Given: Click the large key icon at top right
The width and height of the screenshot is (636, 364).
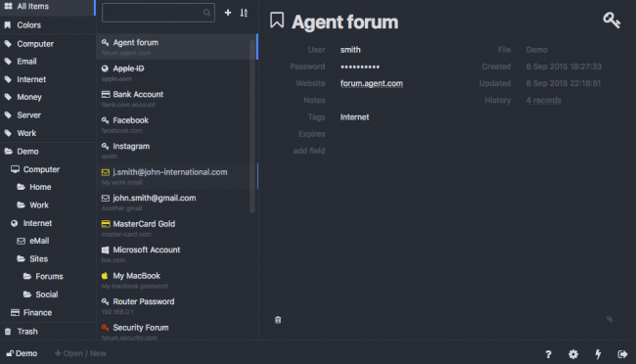Looking at the screenshot, I should [x=612, y=20].
